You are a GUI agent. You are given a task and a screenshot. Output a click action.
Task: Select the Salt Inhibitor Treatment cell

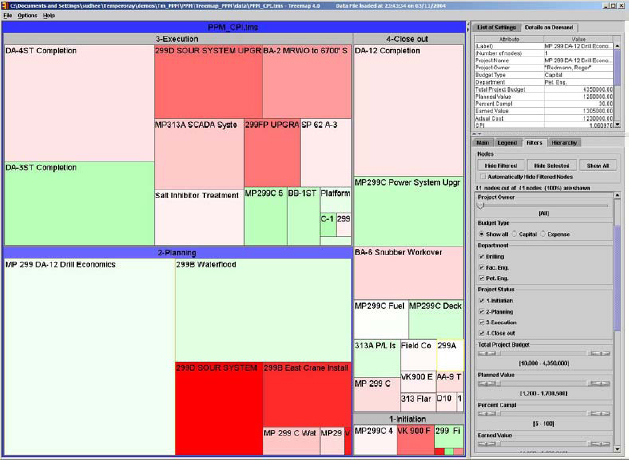[199, 217]
